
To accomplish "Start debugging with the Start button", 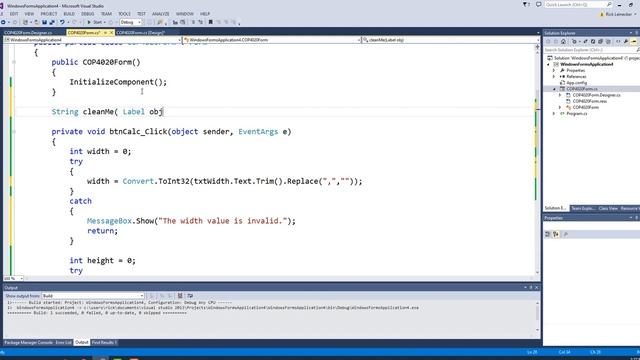I will (x=95, y=22).
